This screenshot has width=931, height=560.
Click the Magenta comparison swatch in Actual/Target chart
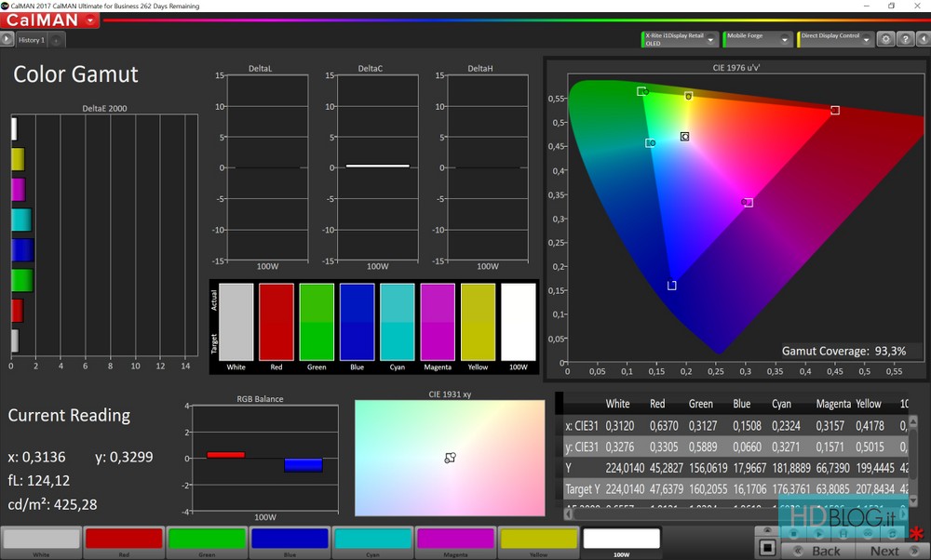(438, 322)
